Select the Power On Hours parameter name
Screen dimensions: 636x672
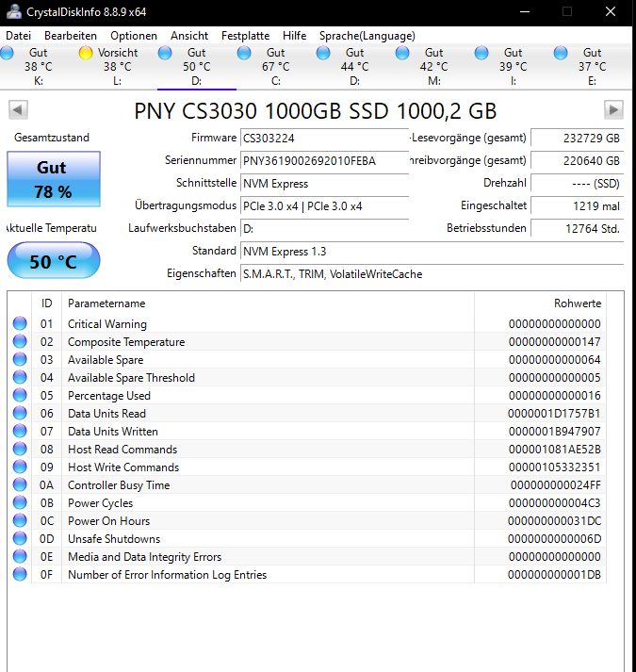pos(109,520)
